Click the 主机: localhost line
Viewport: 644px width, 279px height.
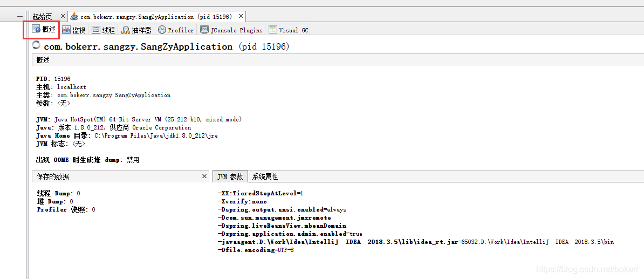61,87
